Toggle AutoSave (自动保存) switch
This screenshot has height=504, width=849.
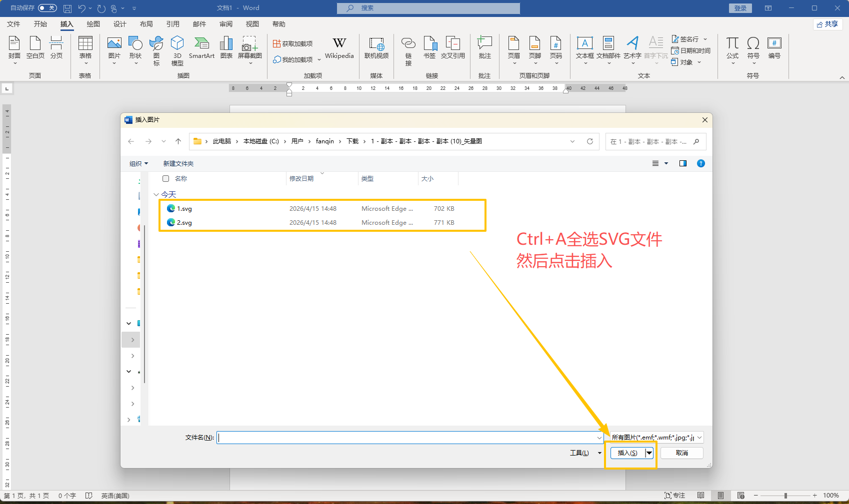[47, 8]
